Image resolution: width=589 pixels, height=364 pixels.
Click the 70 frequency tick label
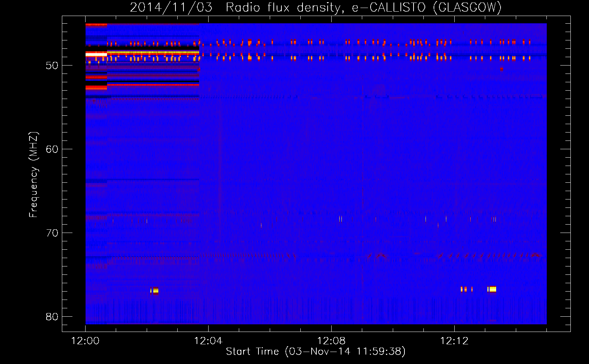click(52, 233)
